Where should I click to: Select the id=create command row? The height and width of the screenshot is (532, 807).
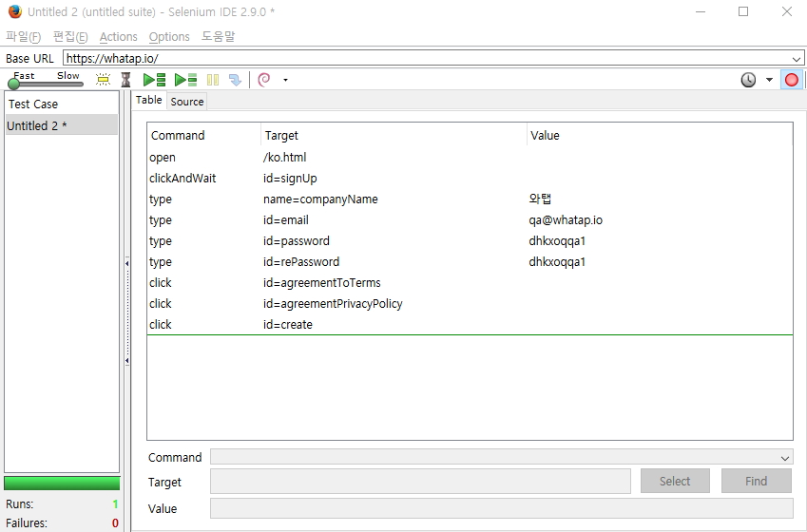pyautogui.click(x=470, y=325)
